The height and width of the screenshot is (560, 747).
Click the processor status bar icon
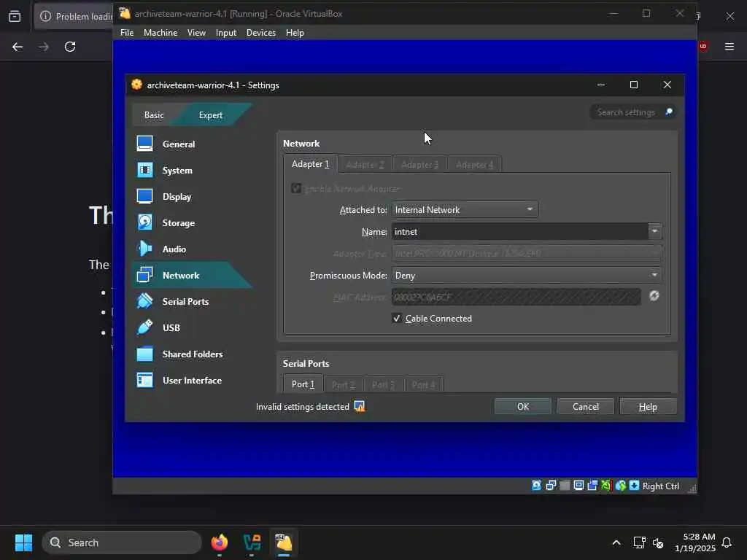click(606, 485)
